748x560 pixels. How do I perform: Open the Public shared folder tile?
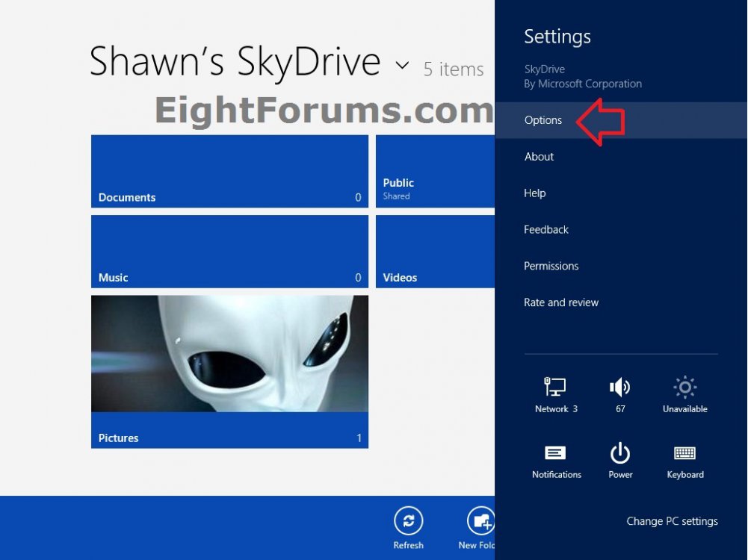433,172
